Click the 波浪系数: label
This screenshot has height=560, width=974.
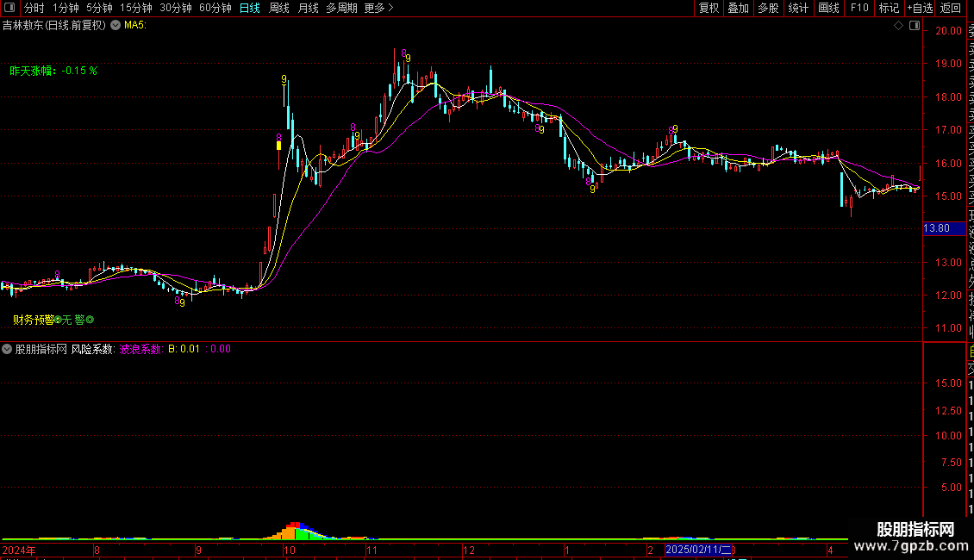tap(141, 349)
